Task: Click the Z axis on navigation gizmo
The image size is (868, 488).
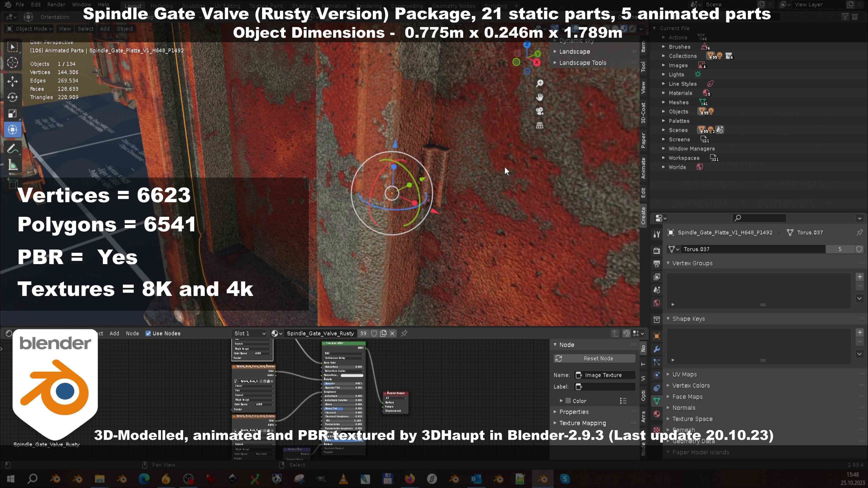Action: coord(527,45)
